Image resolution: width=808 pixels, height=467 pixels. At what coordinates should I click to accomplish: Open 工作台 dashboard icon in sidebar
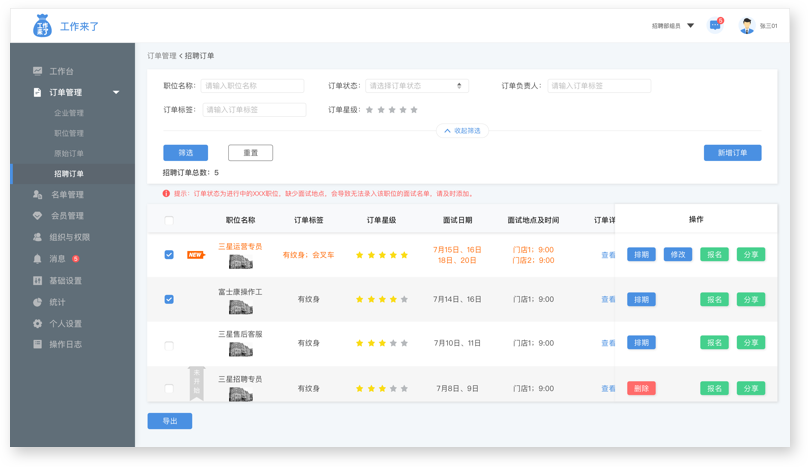[38, 71]
